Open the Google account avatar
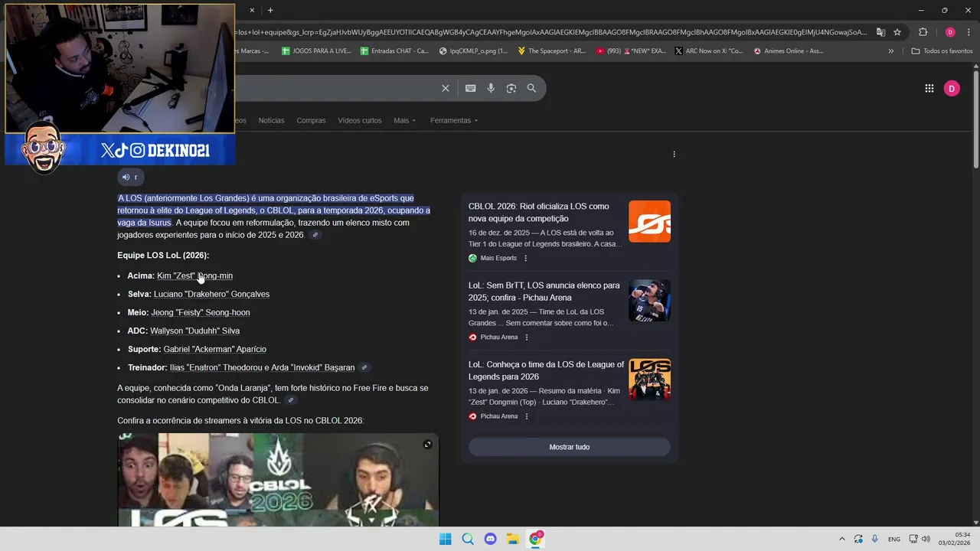The image size is (980, 551). 952,88
